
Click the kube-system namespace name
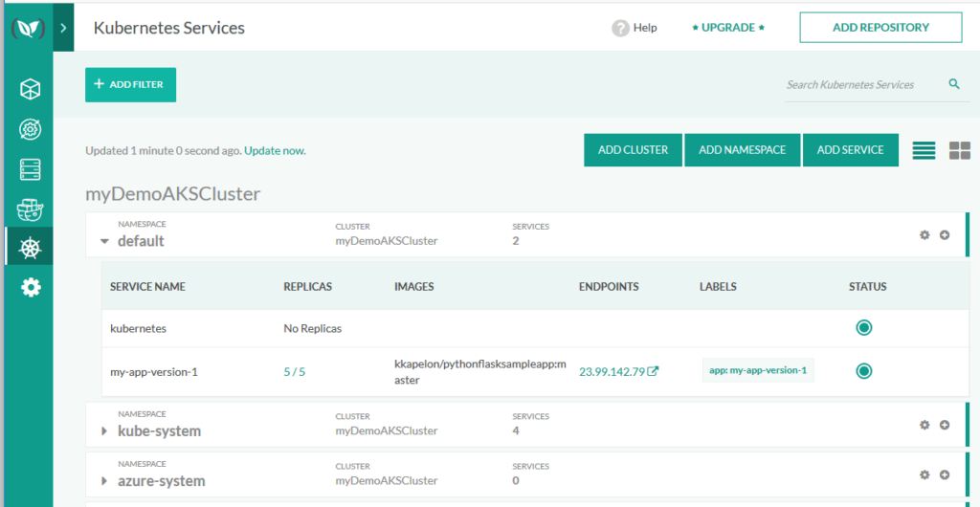160,430
